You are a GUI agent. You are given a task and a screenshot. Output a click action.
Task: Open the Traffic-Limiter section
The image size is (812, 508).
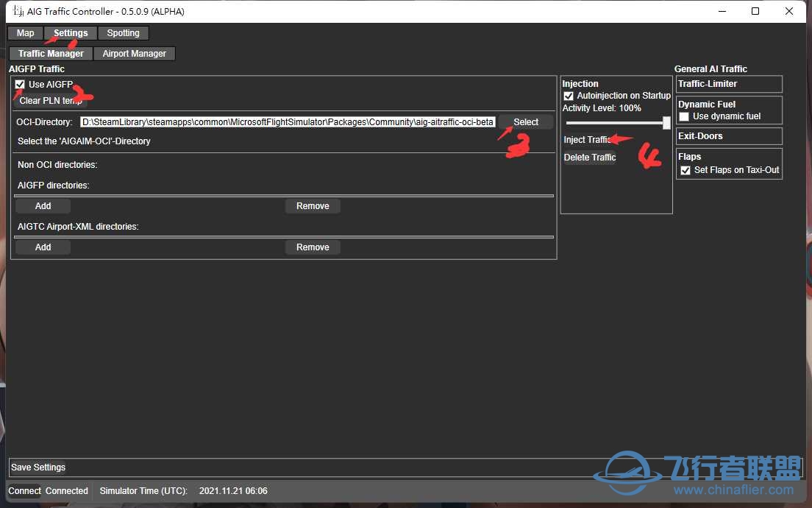click(729, 84)
